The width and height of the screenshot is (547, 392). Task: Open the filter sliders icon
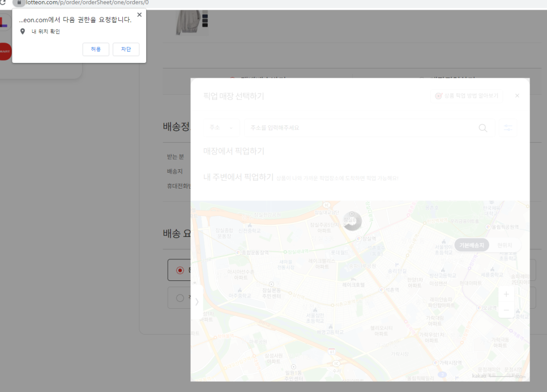(508, 128)
